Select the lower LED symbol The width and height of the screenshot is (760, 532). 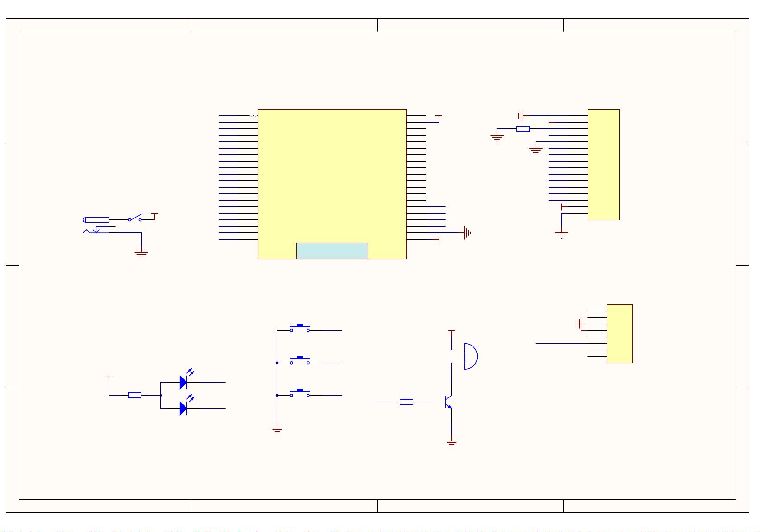pyautogui.click(x=184, y=408)
